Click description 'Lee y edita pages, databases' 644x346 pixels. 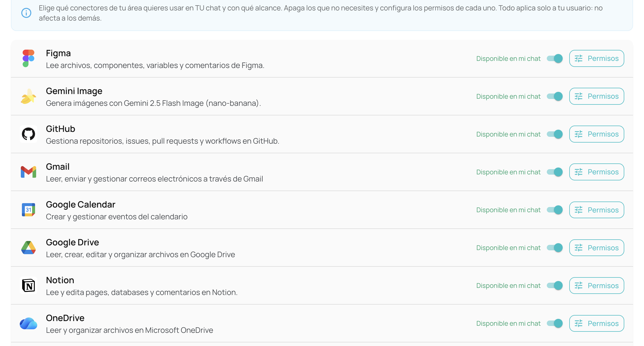point(142,293)
